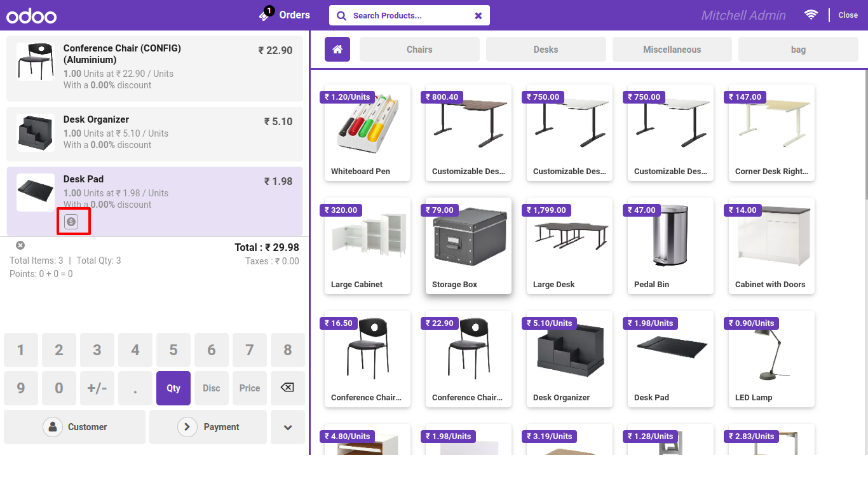Click the +/- numpad key
The width and height of the screenshot is (868, 488).
pos(97,388)
